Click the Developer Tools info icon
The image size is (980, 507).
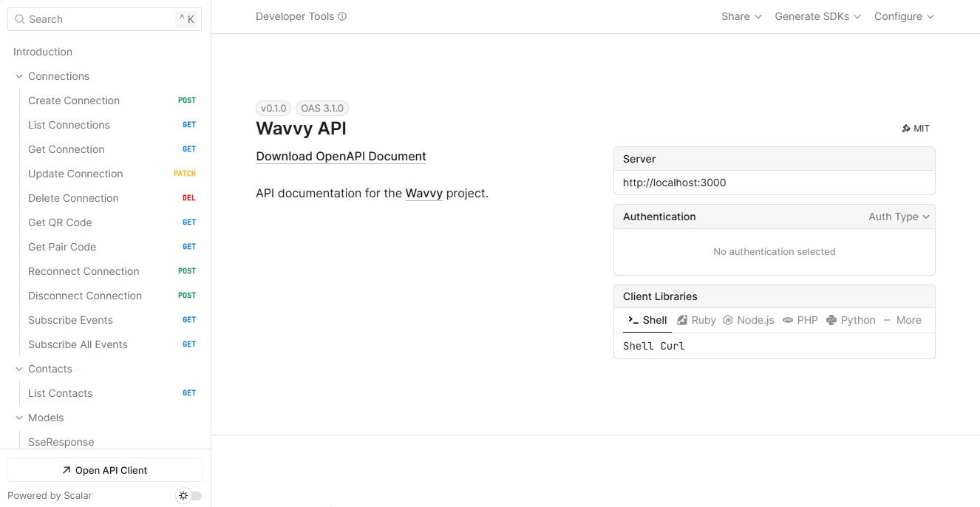342,16
